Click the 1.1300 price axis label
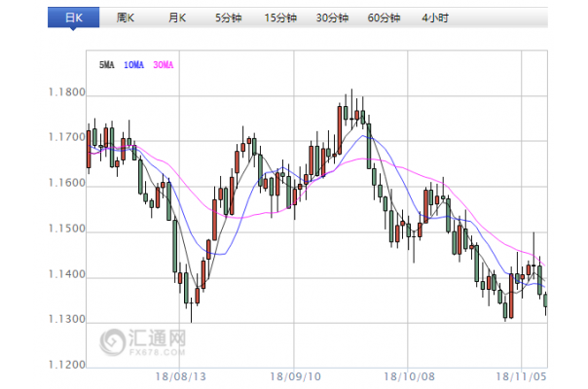The width and height of the screenshot is (588, 389). [65, 320]
